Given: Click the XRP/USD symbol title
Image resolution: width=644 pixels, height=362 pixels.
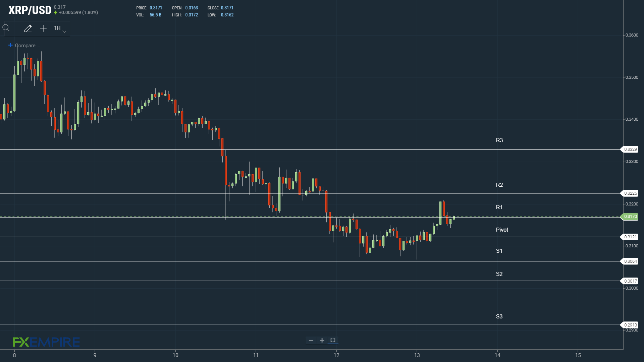Looking at the screenshot, I should pyautogui.click(x=30, y=10).
